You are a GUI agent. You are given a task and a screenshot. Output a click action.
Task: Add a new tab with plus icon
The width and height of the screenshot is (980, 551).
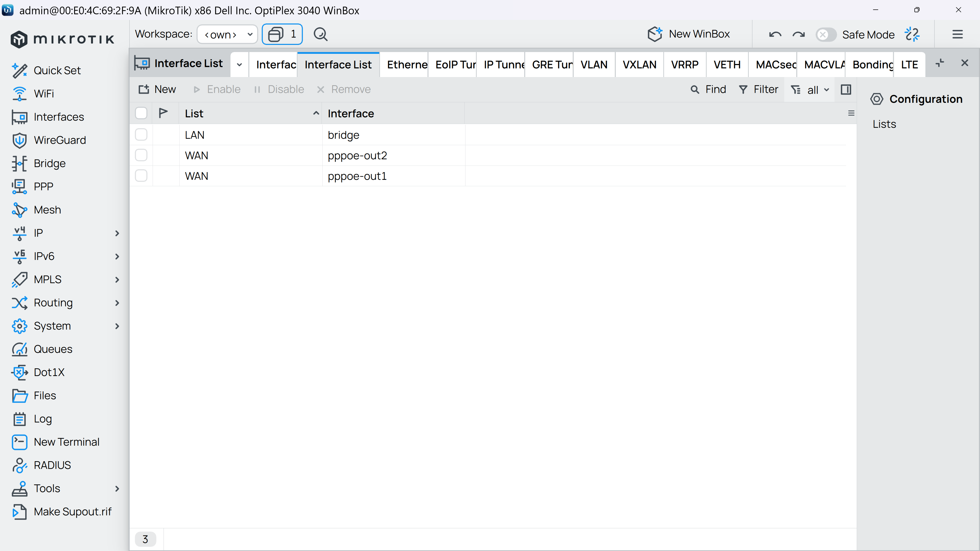(x=939, y=63)
